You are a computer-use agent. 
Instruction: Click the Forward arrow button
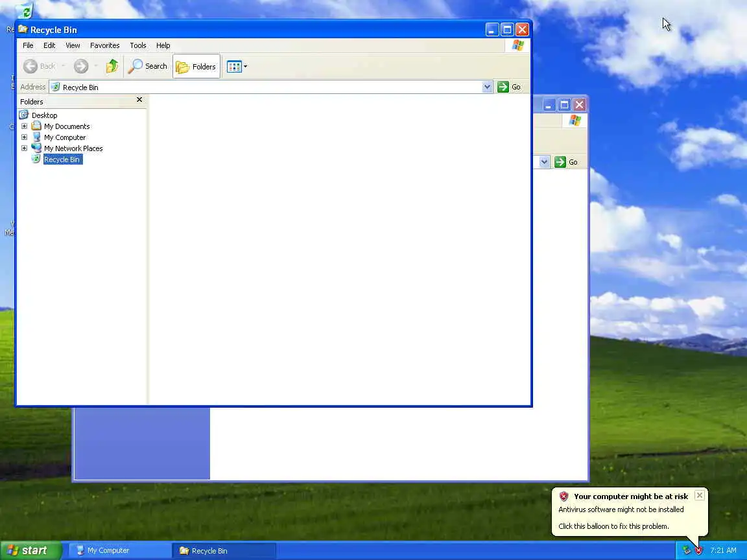81,66
